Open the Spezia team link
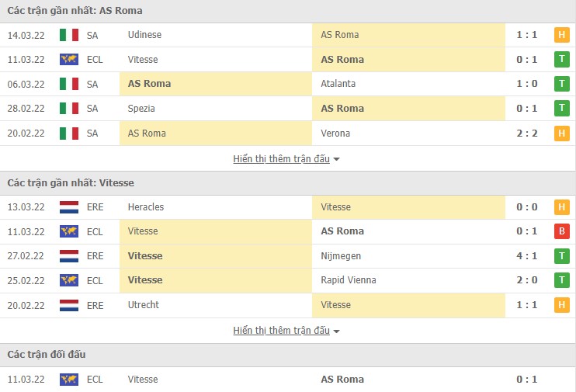Screen dimensions: 576x392 pos(141,109)
